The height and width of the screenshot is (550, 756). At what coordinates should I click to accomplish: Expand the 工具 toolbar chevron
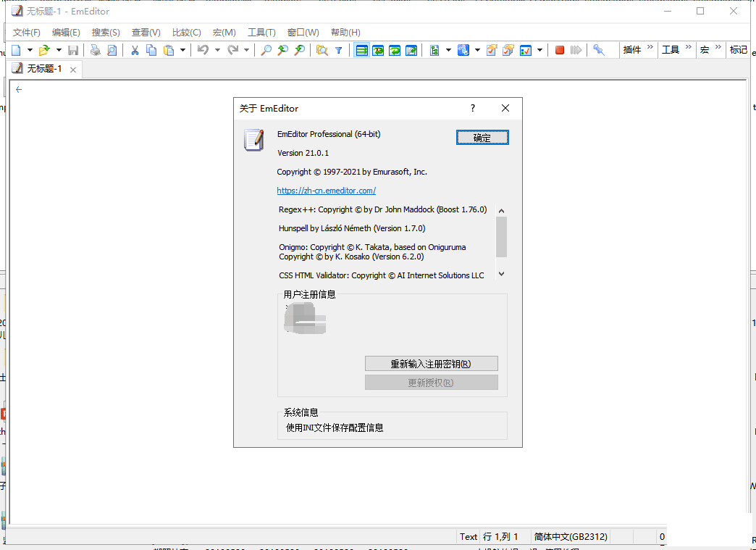[689, 47]
